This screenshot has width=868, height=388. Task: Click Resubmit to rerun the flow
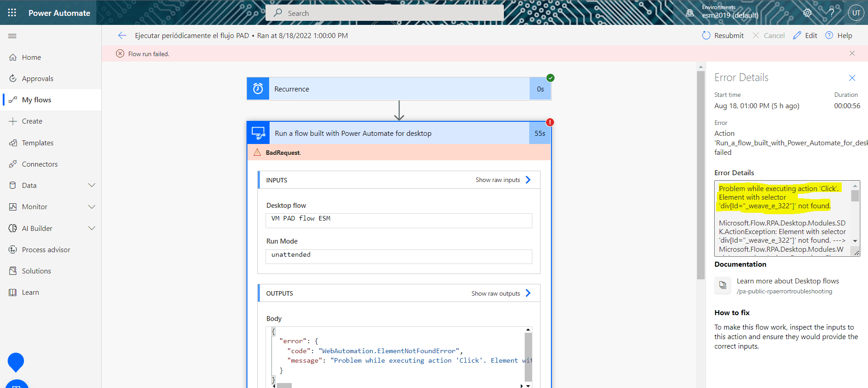(722, 35)
